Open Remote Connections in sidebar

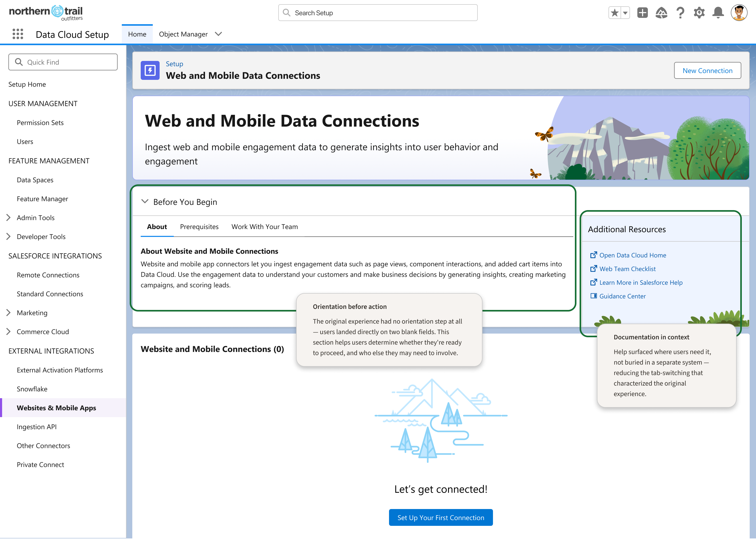coord(48,275)
